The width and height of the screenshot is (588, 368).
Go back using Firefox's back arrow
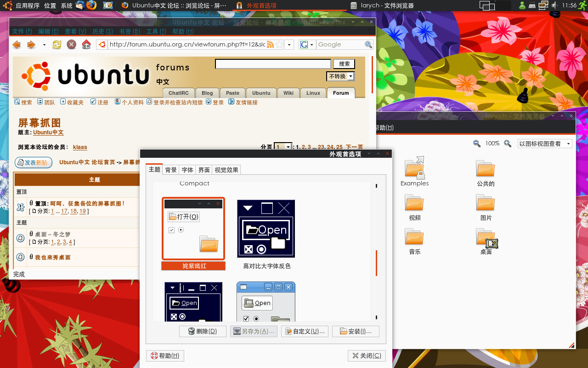[17, 45]
